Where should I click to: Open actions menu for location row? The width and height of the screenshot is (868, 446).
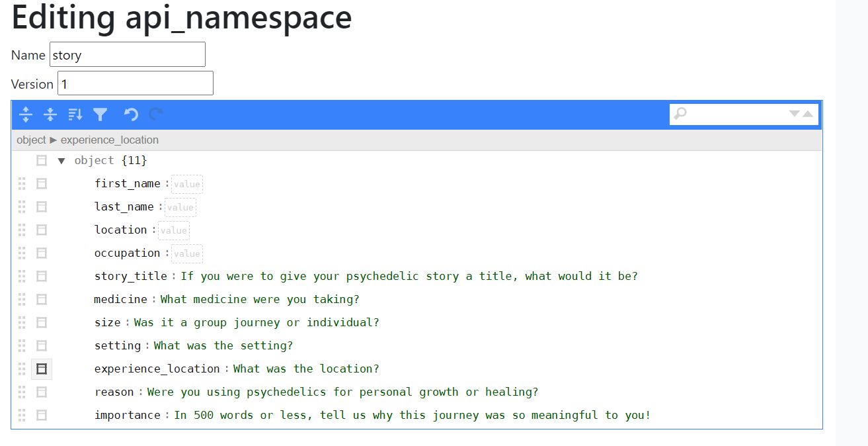coord(42,230)
